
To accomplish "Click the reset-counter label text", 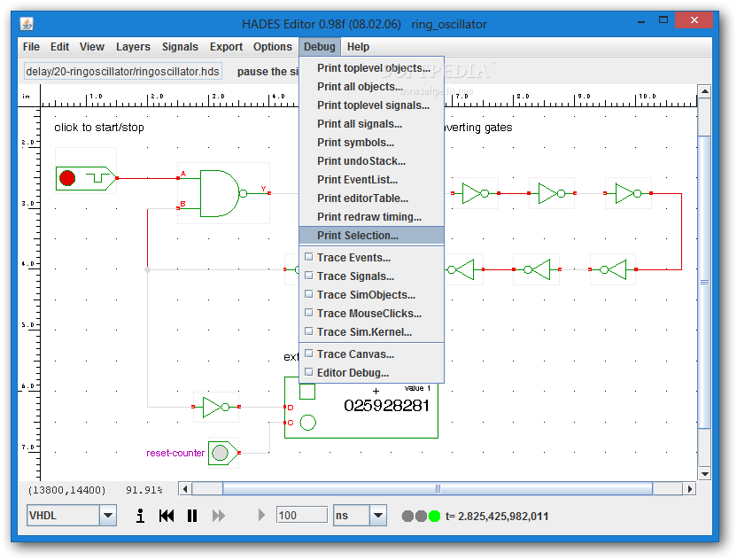I will 175,453.
